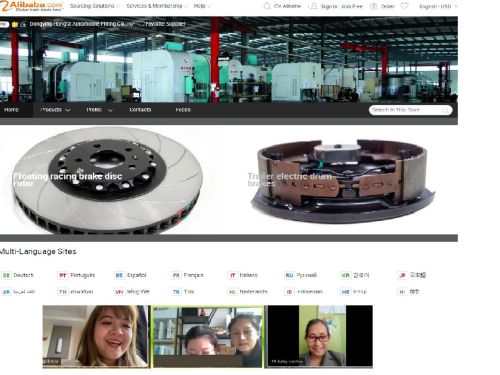
Task: Open the English - USD language dropdown
Action: [x=438, y=6]
